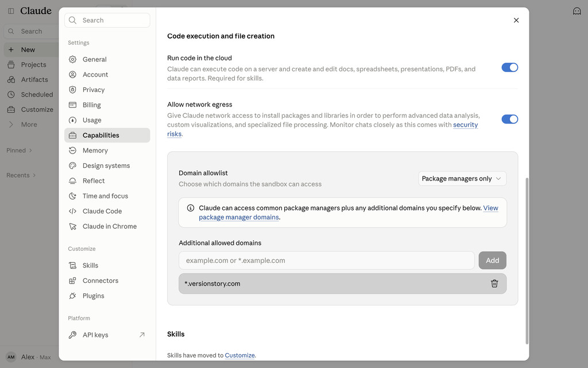Toggle the main sidebar panel icon
588x368 pixels.
(11, 11)
